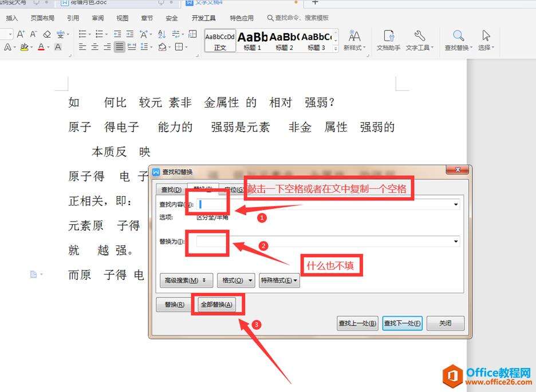Click the text effects outlined A icon
This screenshot has height=392, width=536.
point(7,47)
